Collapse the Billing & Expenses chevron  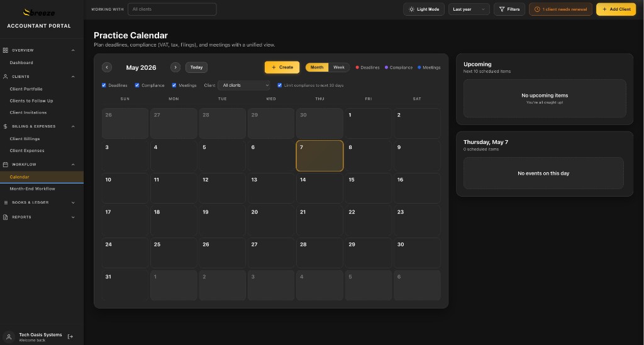73,126
